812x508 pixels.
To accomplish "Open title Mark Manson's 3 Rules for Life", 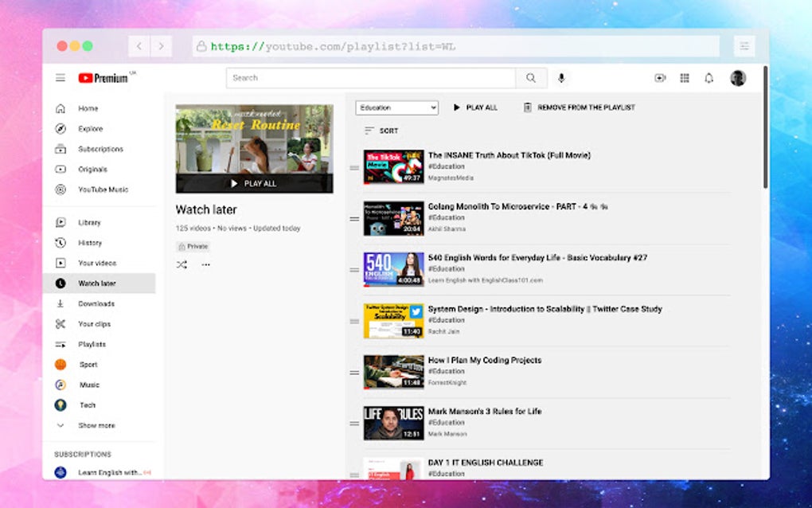I will click(x=485, y=411).
